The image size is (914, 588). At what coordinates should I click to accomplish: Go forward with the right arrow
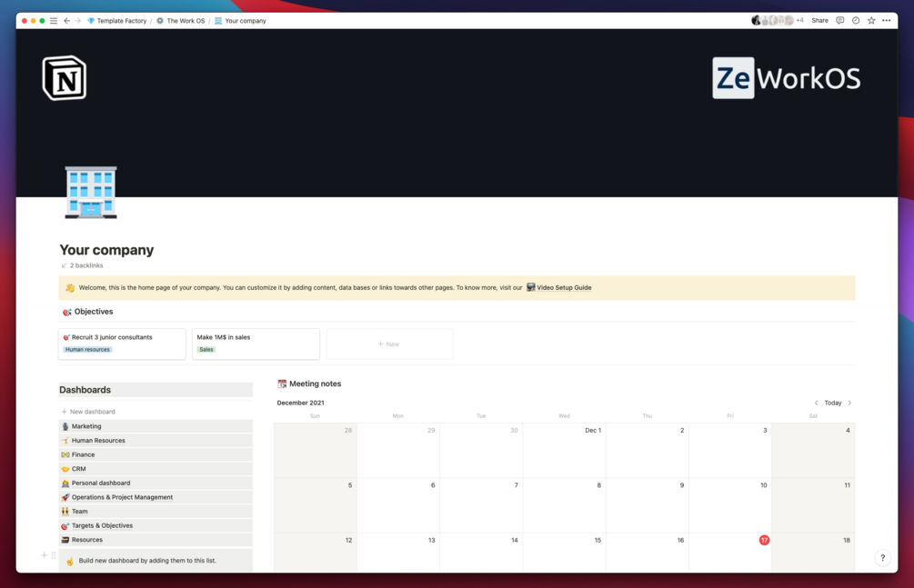[x=77, y=20]
